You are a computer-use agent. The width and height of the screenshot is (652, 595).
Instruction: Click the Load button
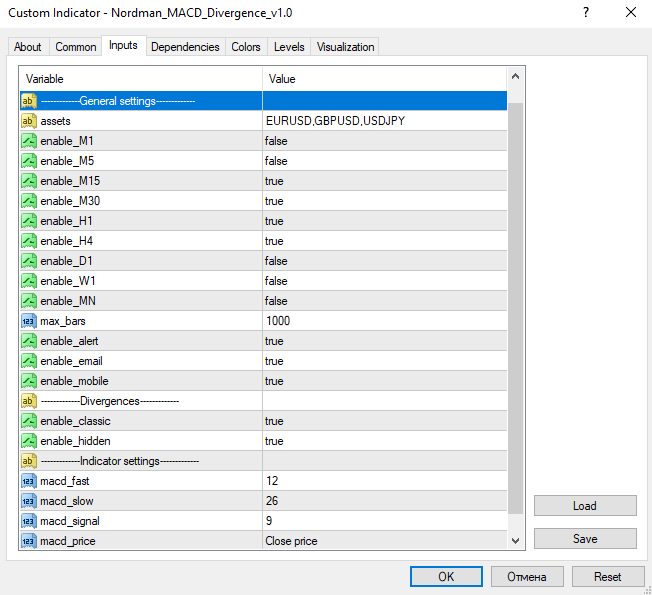[x=585, y=506]
